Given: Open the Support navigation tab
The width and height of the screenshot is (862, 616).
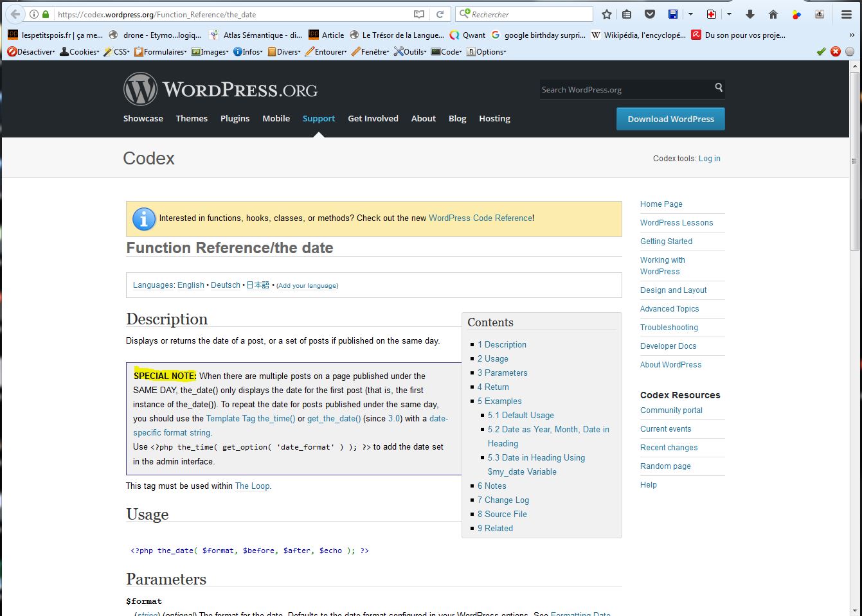Looking at the screenshot, I should [319, 119].
